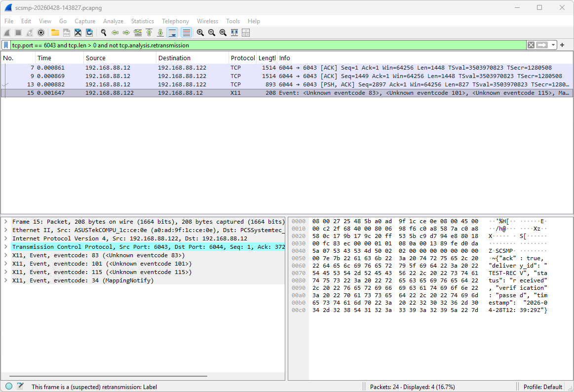
Task: Select packet number 7 row
Action: coord(287,68)
